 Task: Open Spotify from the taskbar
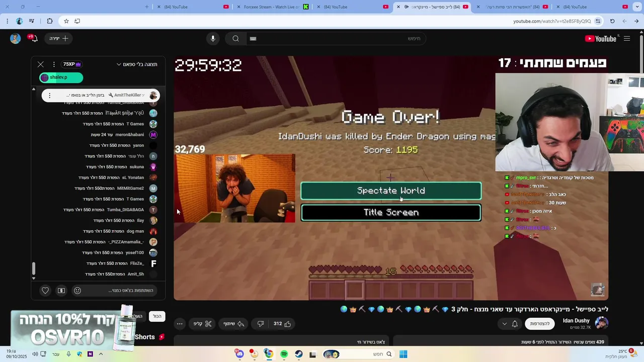coord(284,354)
